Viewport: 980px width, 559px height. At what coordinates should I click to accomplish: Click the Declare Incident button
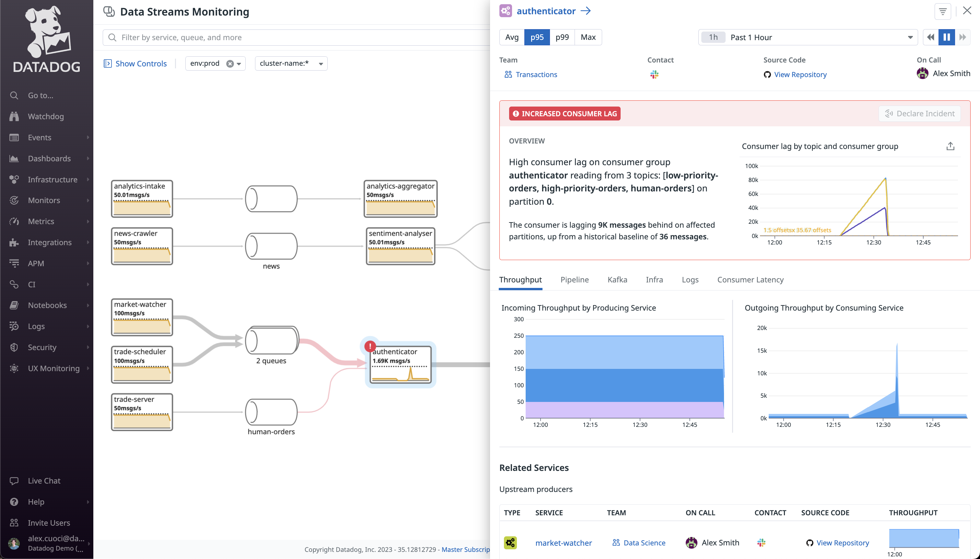tap(920, 113)
